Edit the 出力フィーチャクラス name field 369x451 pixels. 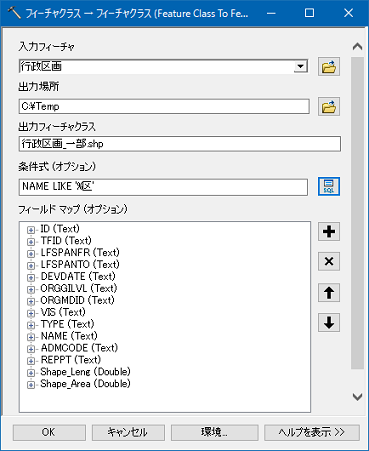(180, 144)
